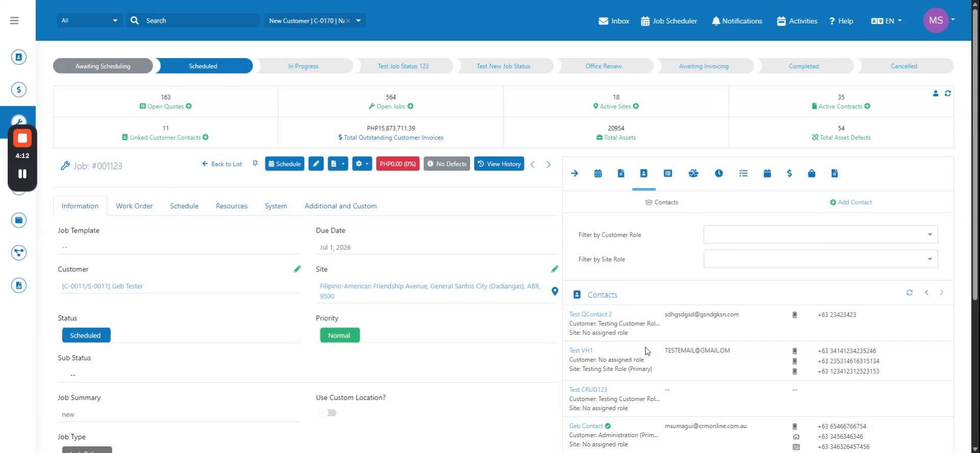Open the assets boxes panel tab
980x453 pixels.
pyautogui.click(x=693, y=173)
